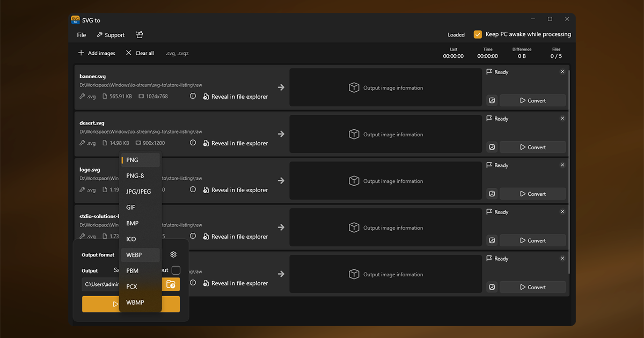Click the Add images button

coord(97,53)
